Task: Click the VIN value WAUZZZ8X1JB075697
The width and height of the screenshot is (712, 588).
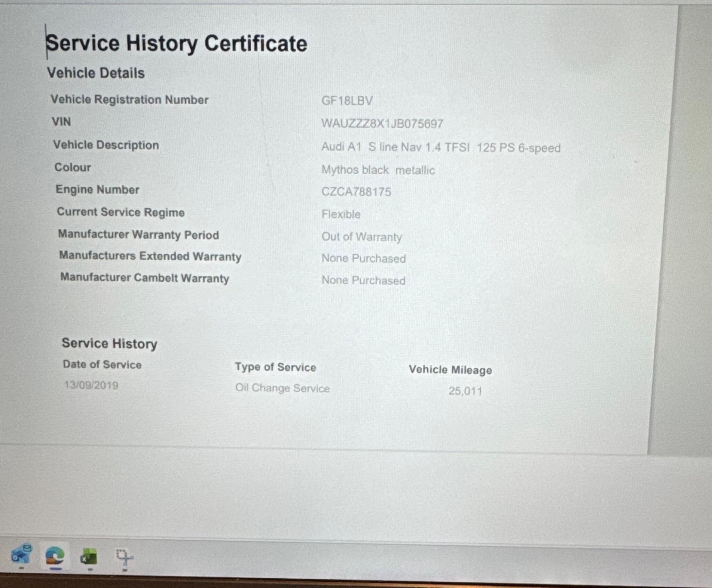Action: click(x=382, y=124)
